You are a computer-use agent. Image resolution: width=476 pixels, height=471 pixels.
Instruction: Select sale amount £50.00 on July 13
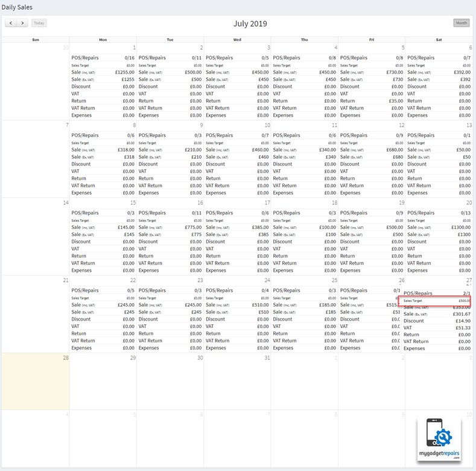click(463, 150)
